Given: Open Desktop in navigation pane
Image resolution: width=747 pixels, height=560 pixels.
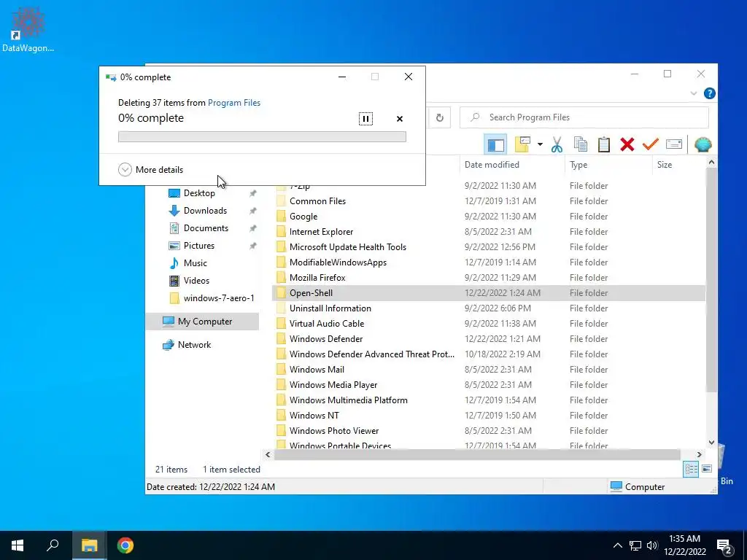Looking at the screenshot, I should tap(199, 192).
